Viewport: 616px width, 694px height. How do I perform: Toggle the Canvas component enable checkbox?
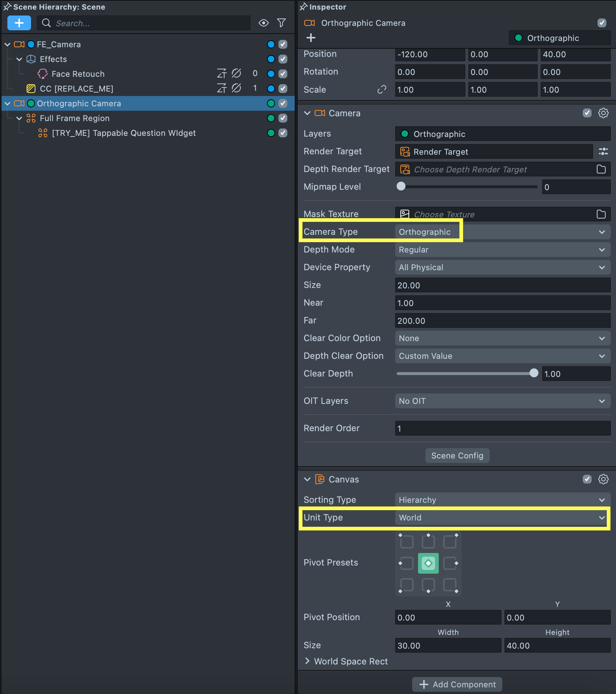click(x=587, y=479)
